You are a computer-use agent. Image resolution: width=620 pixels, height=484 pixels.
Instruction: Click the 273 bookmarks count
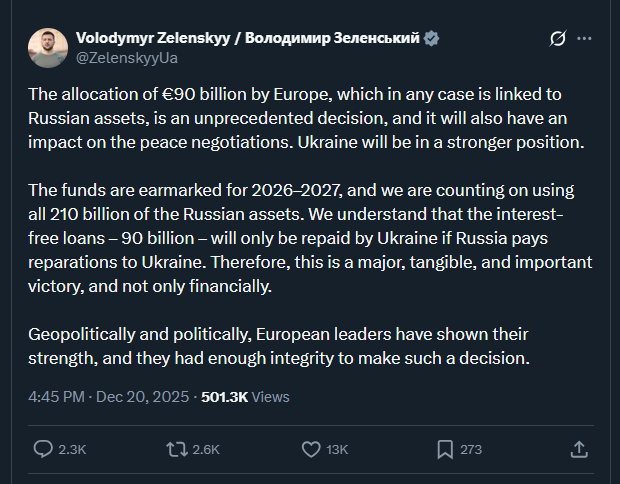[470, 450]
